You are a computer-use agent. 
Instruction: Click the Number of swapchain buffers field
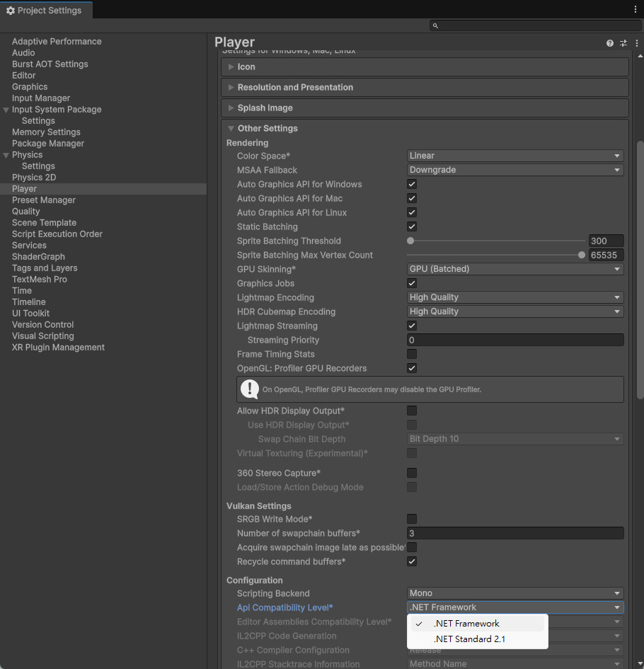(x=515, y=533)
